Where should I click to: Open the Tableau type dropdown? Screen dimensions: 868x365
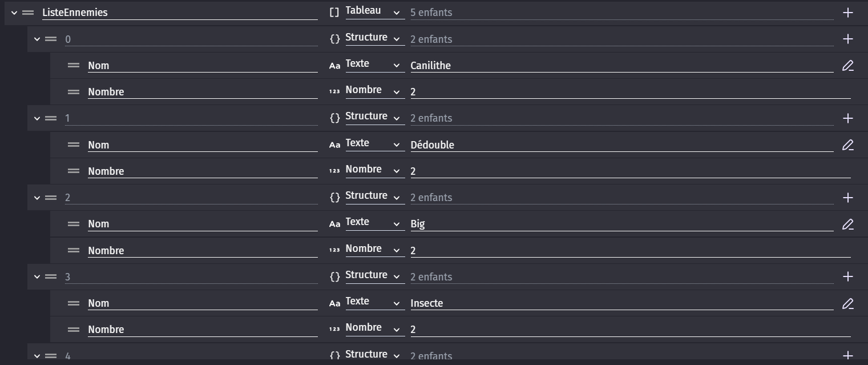click(375, 11)
